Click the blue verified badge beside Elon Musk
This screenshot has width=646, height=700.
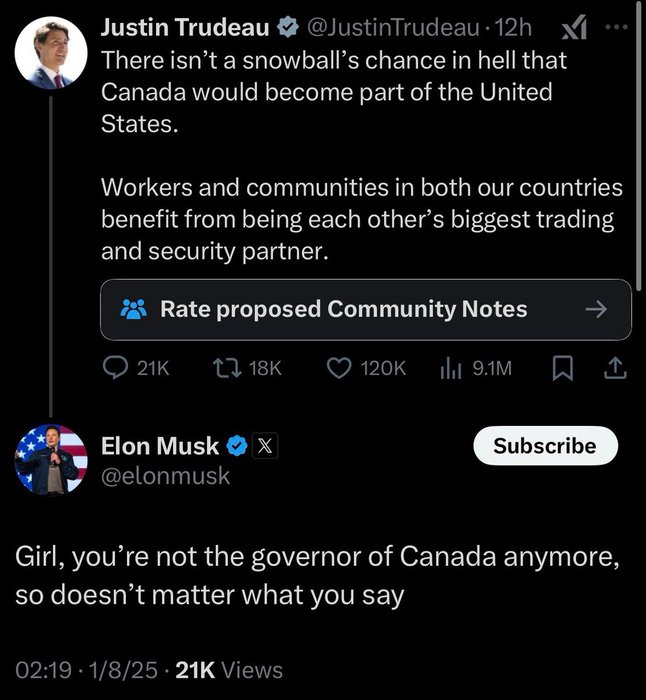(237, 447)
